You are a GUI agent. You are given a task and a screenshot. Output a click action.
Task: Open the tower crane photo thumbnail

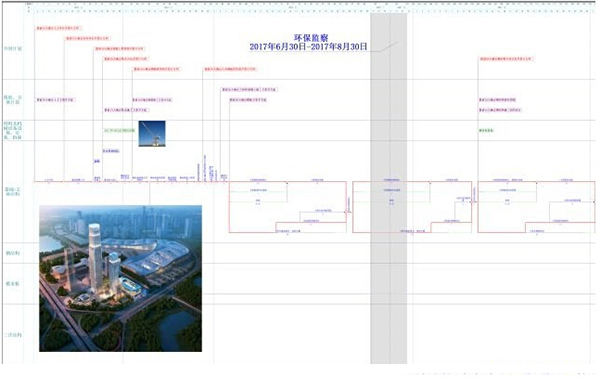click(x=152, y=134)
